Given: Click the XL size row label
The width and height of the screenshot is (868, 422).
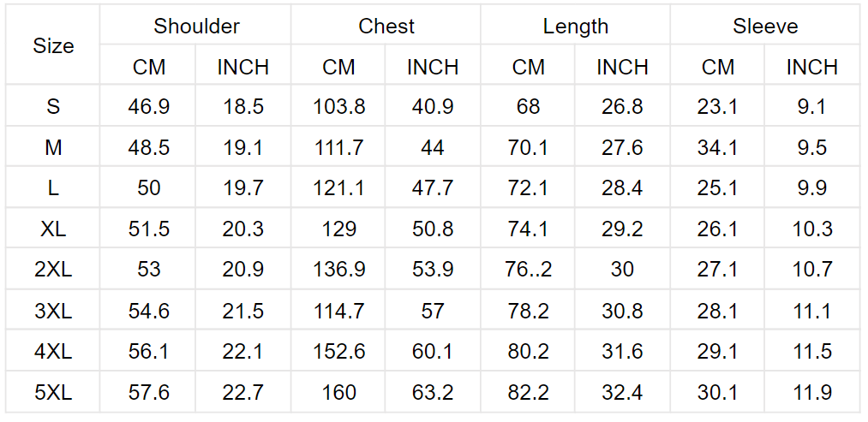Looking at the screenshot, I should (53, 229).
